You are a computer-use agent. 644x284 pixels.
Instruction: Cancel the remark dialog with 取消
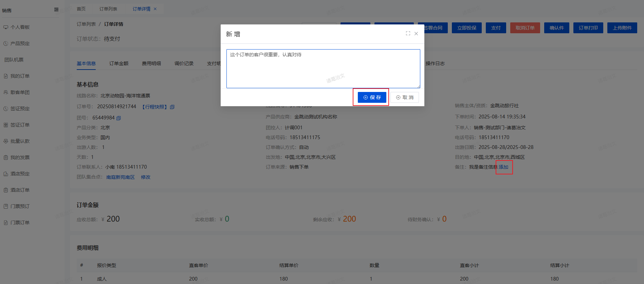point(404,97)
